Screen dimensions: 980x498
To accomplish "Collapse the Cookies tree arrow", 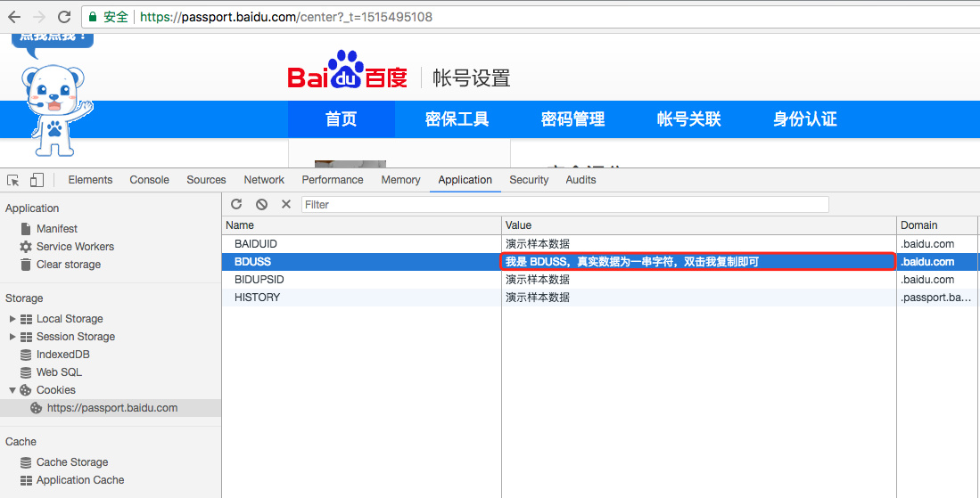I will (12, 390).
